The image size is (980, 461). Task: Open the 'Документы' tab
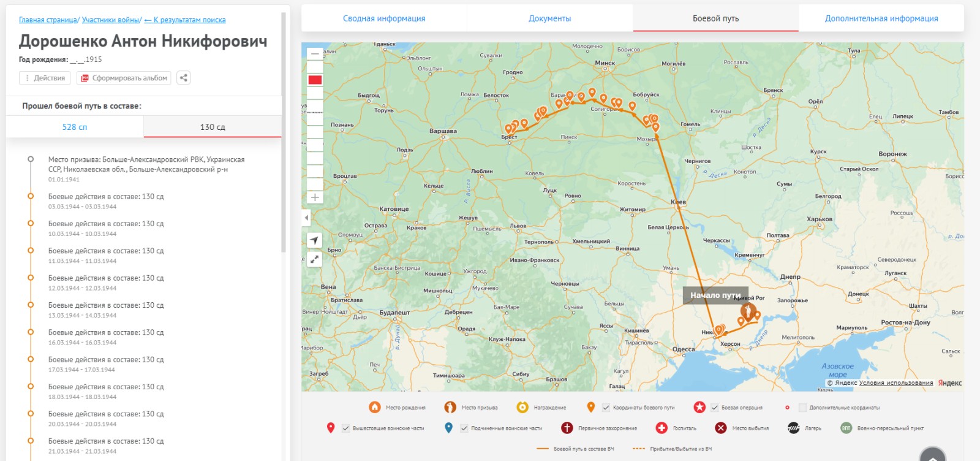[549, 18]
